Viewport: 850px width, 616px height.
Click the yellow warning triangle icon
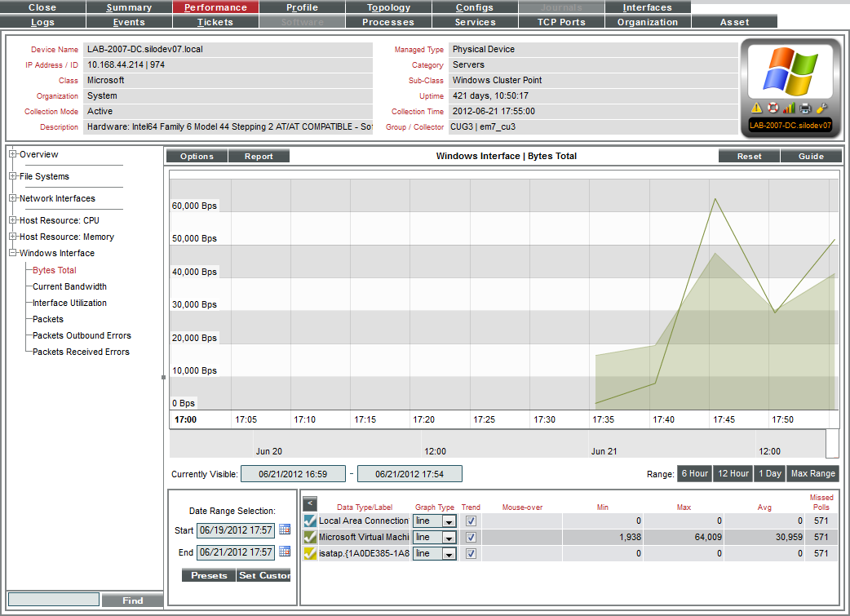point(756,108)
